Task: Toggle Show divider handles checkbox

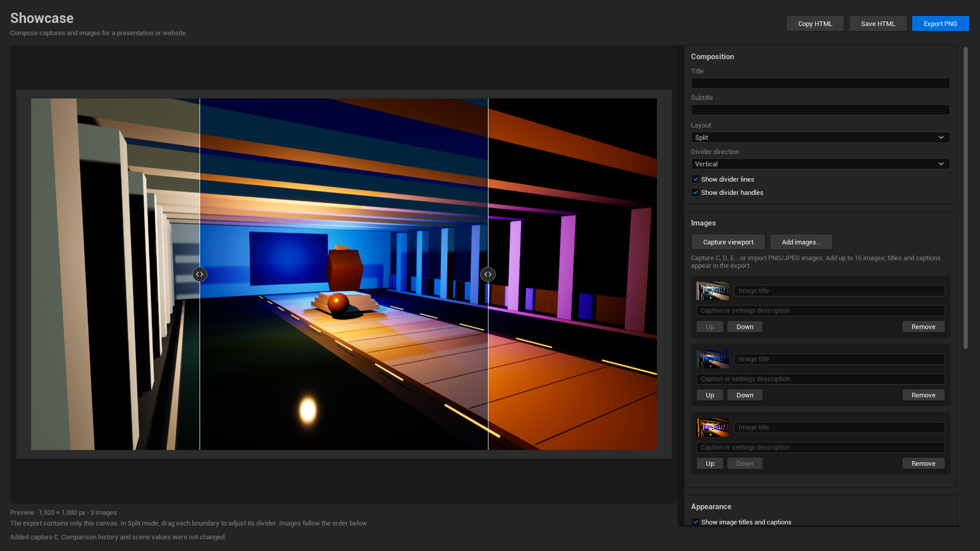Action: coord(695,192)
